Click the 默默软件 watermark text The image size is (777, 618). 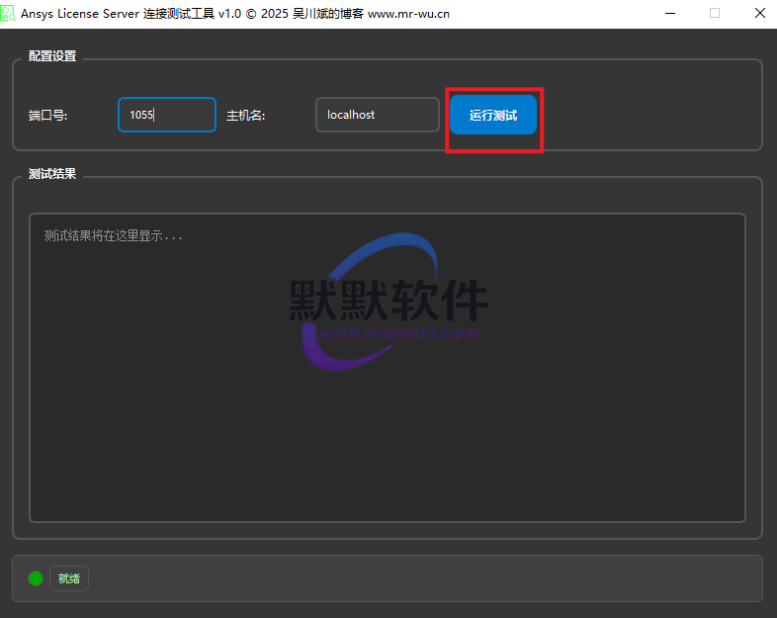389,298
